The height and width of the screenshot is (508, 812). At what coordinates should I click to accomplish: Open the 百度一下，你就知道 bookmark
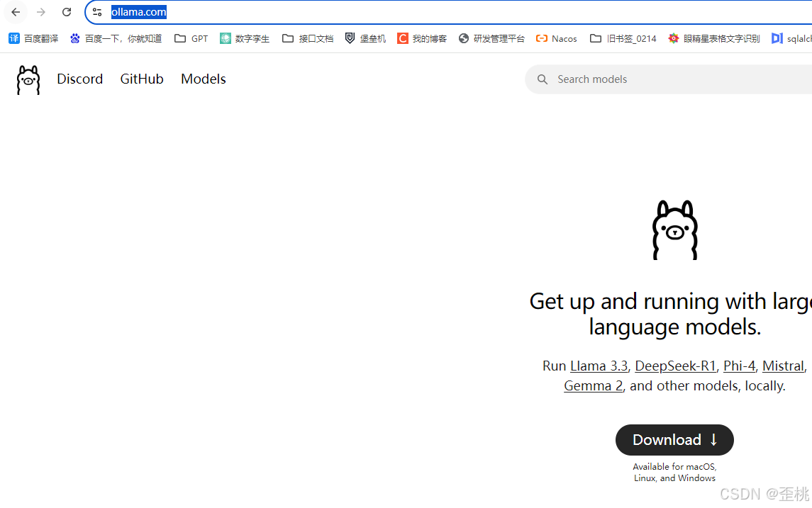(116, 38)
